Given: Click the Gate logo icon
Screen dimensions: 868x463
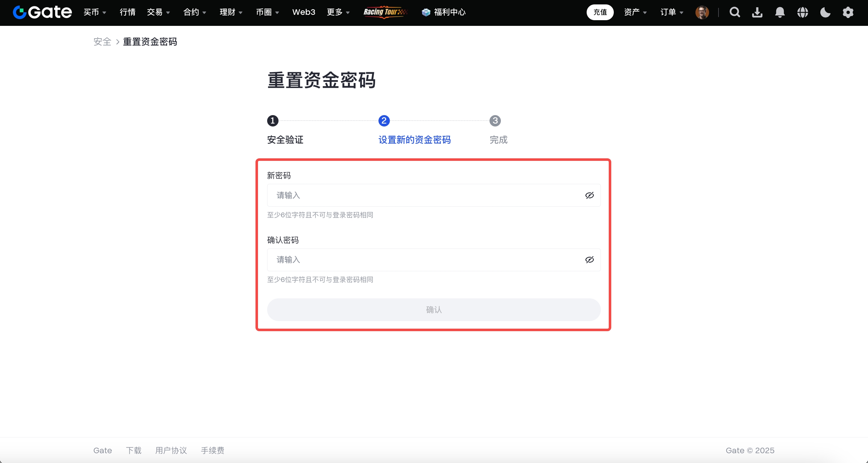Looking at the screenshot, I should 20,13.
